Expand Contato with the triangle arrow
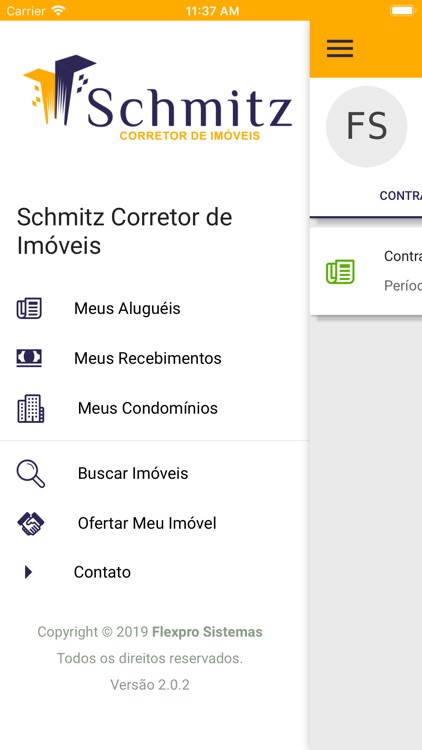This screenshot has width=422, height=750. pyautogui.click(x=28, y=572)
